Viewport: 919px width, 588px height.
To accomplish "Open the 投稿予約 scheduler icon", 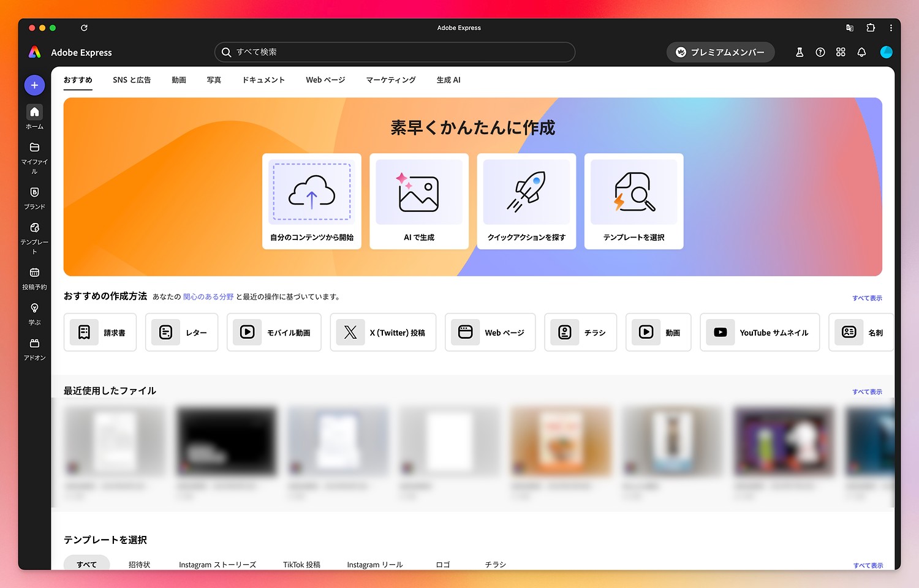I will click(x=34, y=273).
